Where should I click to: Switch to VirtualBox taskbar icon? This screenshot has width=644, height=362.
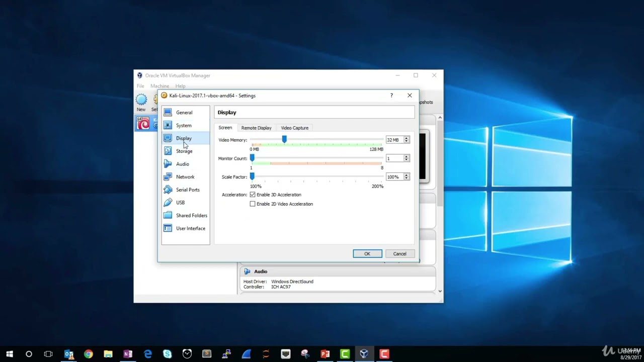tap(364, 354)
